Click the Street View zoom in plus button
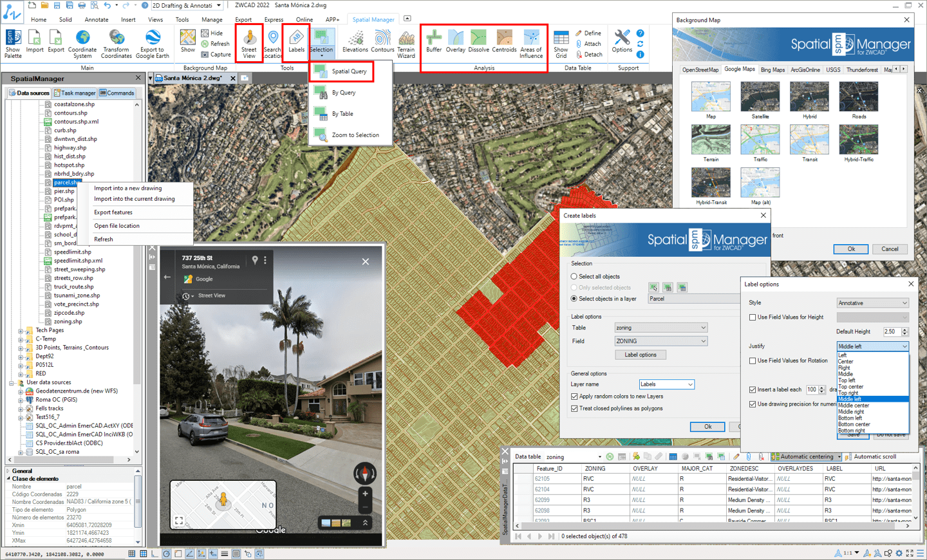 tap(365, 494)
